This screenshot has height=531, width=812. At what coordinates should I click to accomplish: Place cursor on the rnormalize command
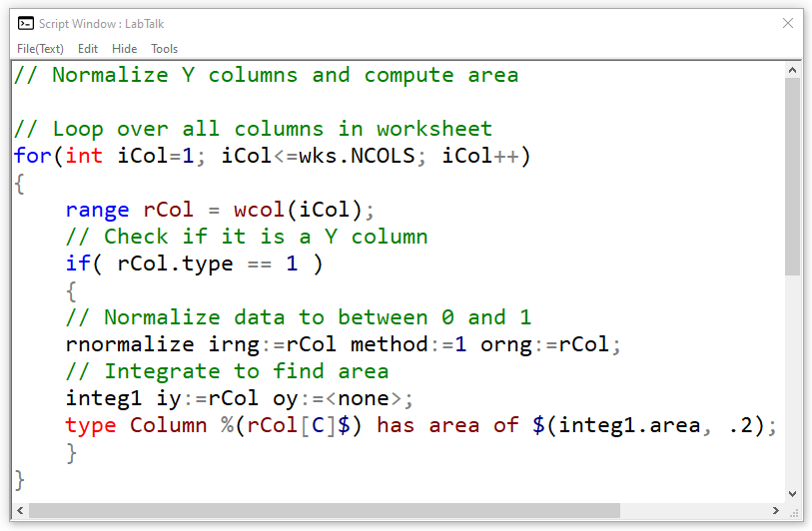click(130, 344)
